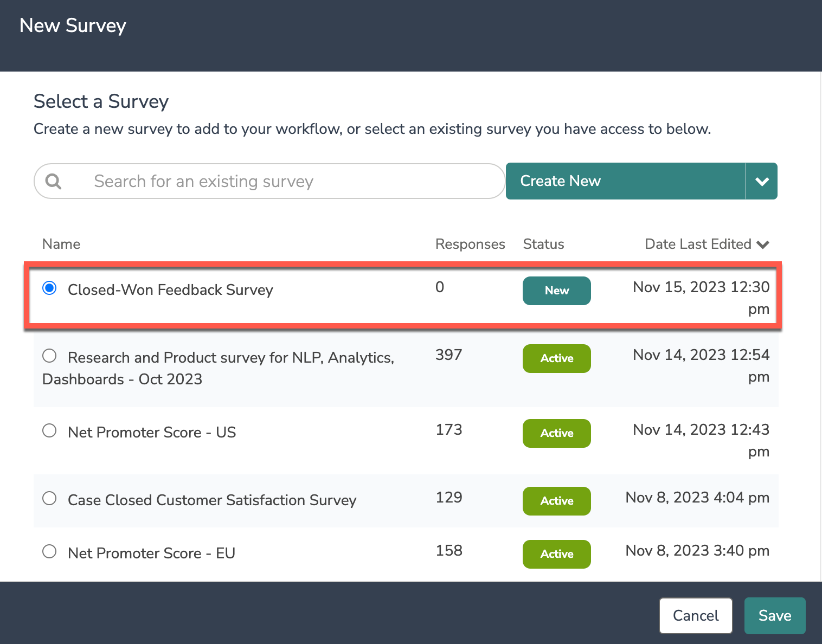This screenshot has height=644, width=822.
Task: Choose Net Promoter Score - EU radio button
Action: pos(49,552)
